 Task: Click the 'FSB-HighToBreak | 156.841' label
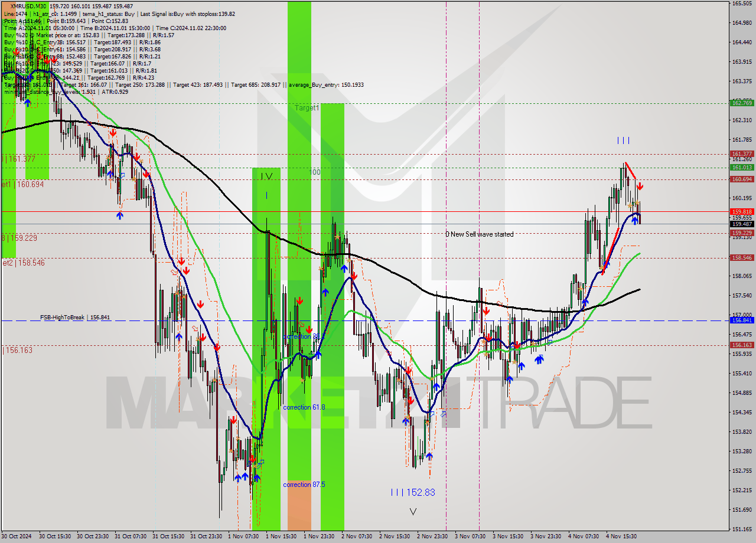pos(75,318)
